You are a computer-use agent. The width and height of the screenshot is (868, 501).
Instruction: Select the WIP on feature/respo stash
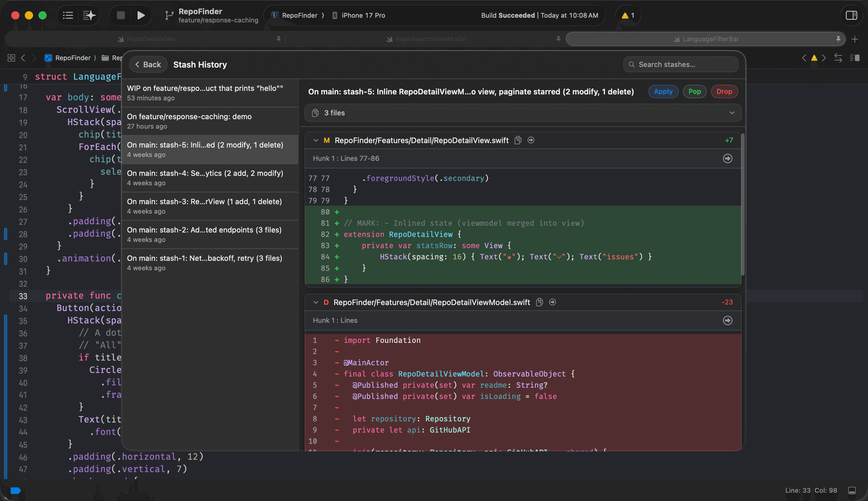tap(210, 93)
